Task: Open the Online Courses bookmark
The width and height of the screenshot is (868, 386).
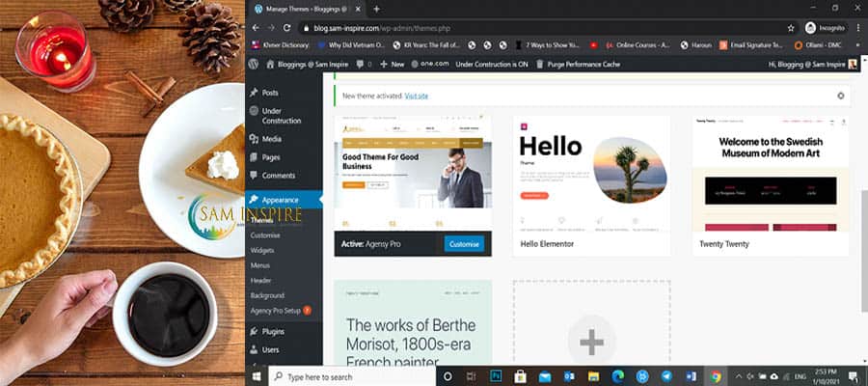Action: (637, 45)
